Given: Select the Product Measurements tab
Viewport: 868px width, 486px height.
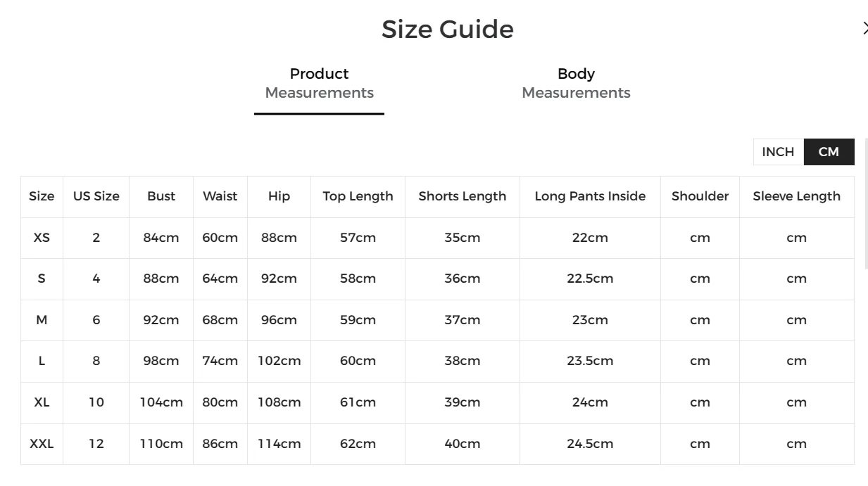Looking at the screenshot, I should [x=319, y=83].
